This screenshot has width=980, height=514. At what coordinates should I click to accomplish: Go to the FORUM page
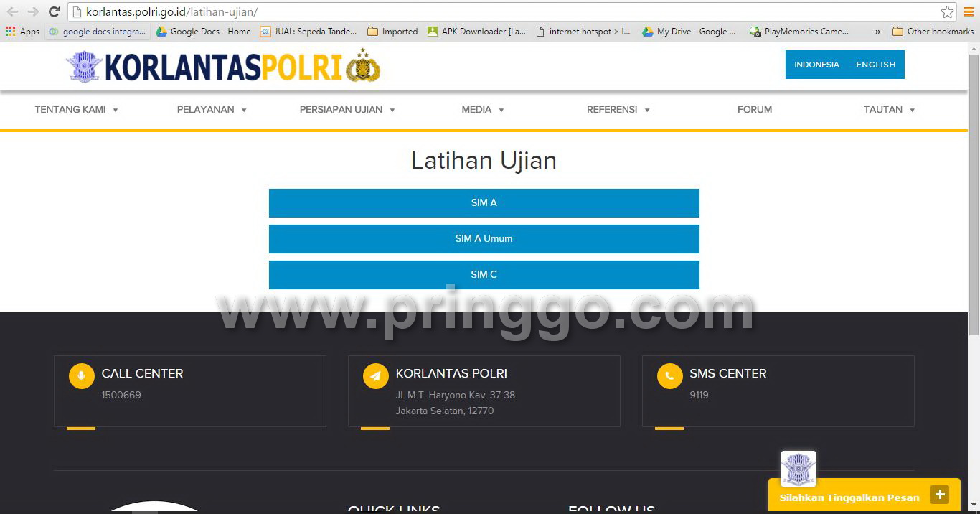pos(755,110)
